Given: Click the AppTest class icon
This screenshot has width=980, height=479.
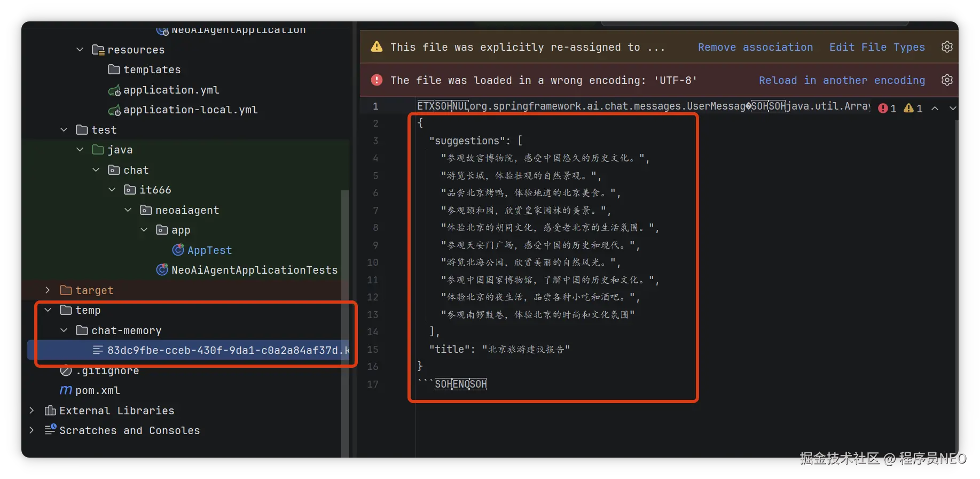Looking at the screenshot, I should click(x=178, y=250).
